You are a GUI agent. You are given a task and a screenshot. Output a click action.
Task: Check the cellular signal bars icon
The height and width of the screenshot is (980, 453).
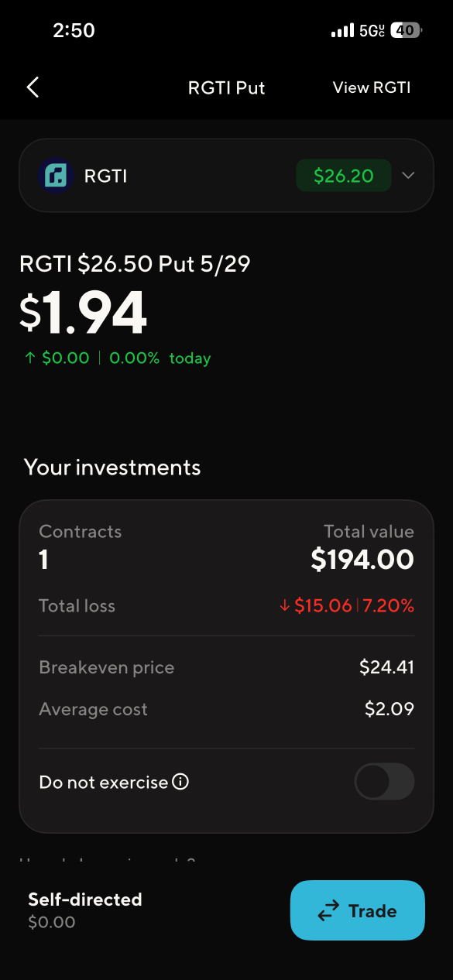pyautogui.click(x=342, y=31)
